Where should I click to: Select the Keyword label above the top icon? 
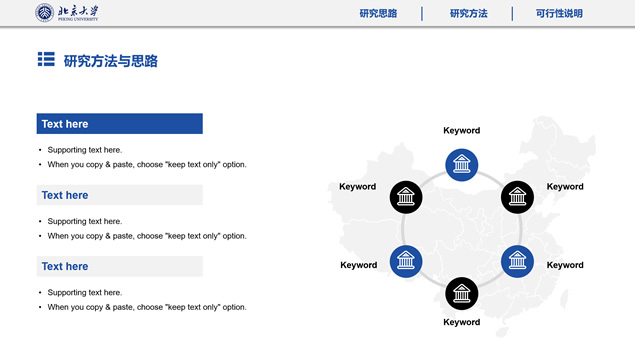tap(462, 130)
